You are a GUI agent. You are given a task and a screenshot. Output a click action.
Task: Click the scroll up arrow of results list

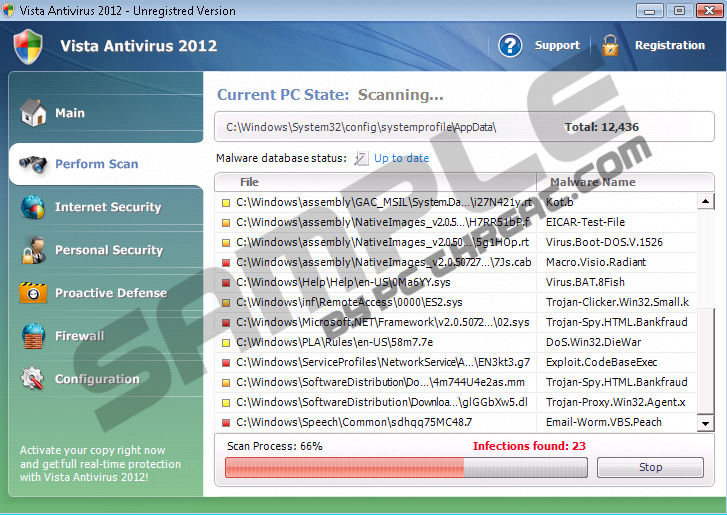[705, 201]
